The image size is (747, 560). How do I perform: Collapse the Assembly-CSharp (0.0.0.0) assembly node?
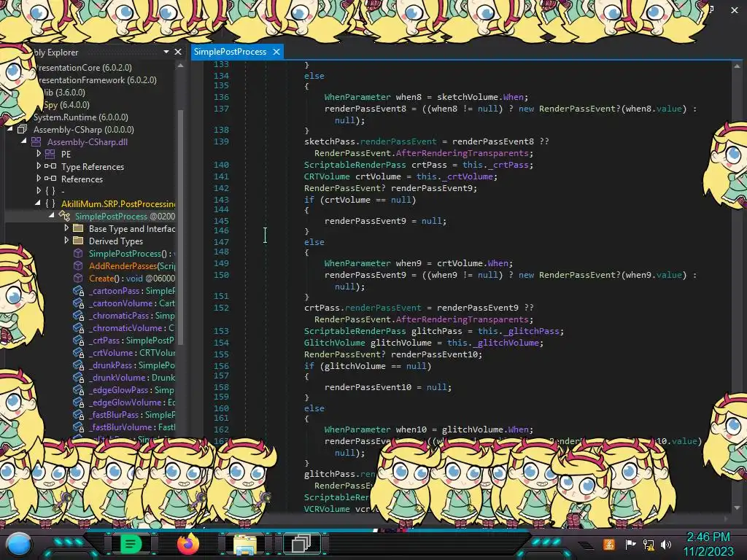tap(10, 129)
